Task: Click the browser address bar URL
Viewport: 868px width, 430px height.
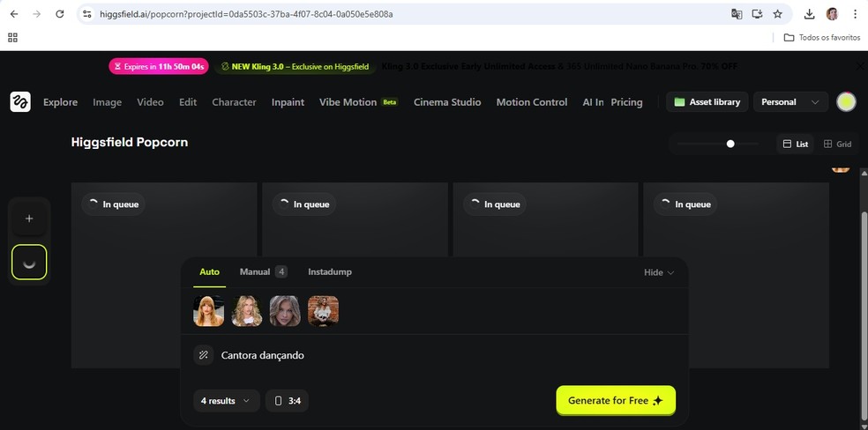Action: tap(246, 14)
